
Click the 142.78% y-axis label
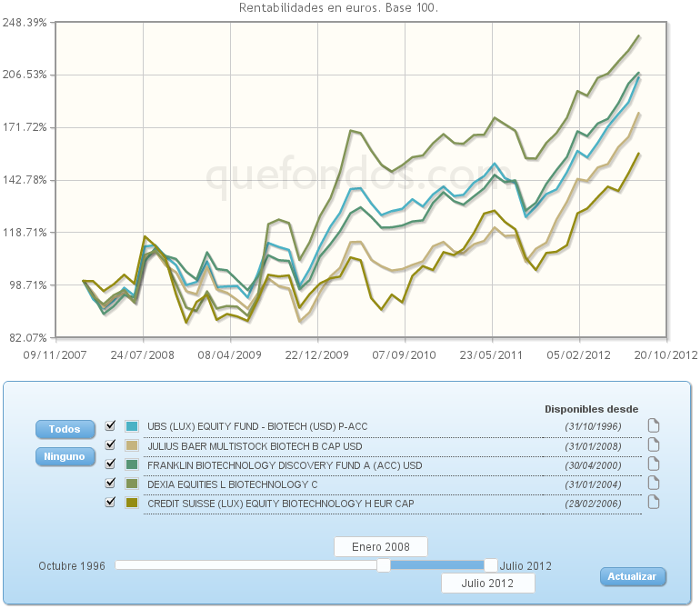[x=25, y=180]
